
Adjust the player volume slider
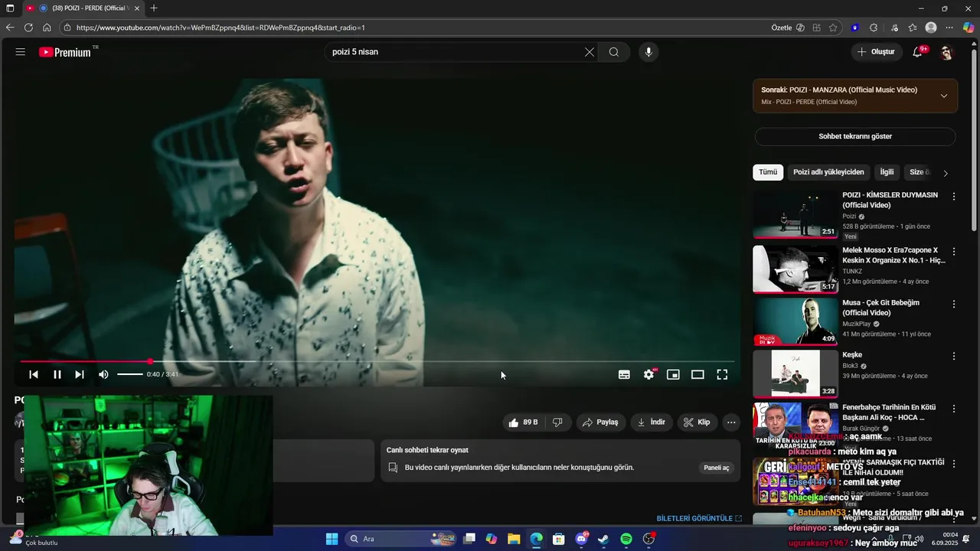point(130,374)
